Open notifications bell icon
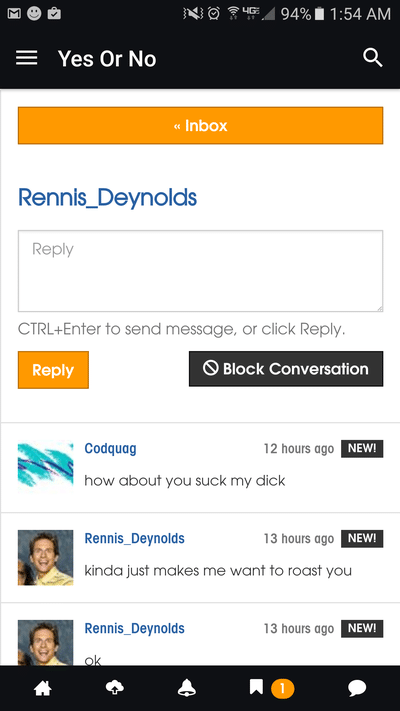400x711 pixels. (186, 689)
